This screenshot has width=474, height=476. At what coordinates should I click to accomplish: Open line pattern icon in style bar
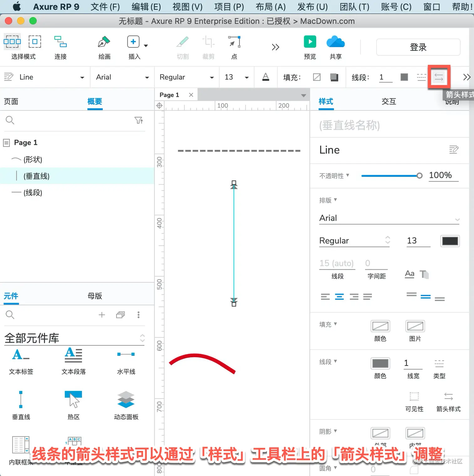click(421, 77)
